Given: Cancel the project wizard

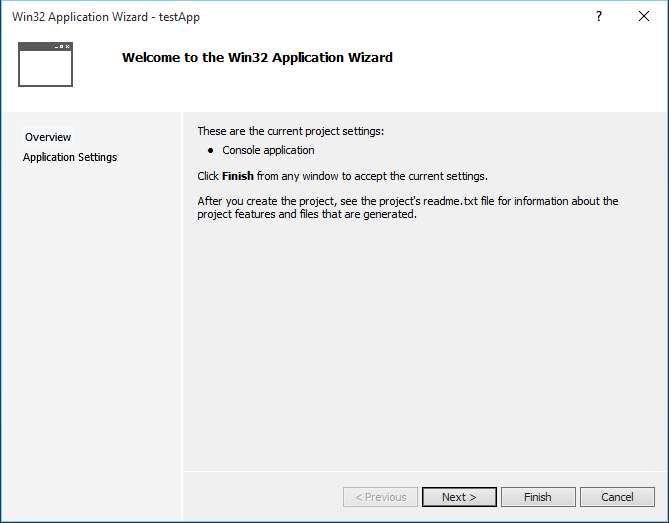Looking at the screenshot, I should [x=617, y=497].
